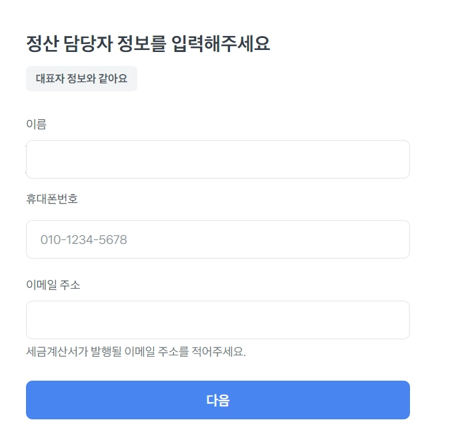This screenshot has width=476, height=448.
Task: Click the 010-1234-5678 placeholder text
Action: click(x=84, y=240)
